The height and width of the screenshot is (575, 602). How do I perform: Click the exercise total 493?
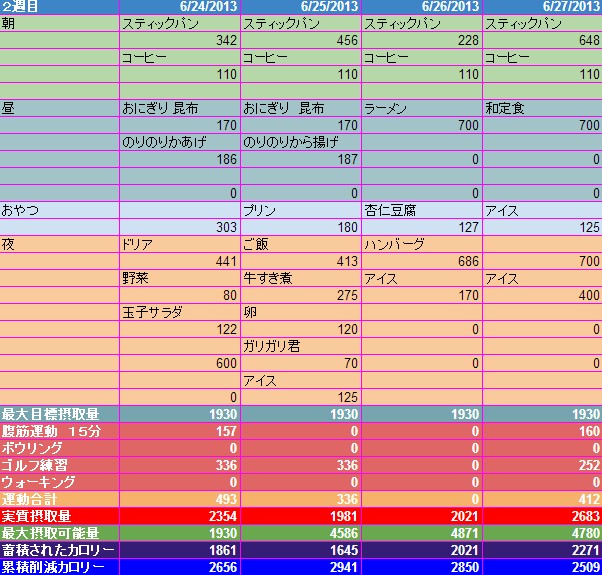[x=180, y=499]
